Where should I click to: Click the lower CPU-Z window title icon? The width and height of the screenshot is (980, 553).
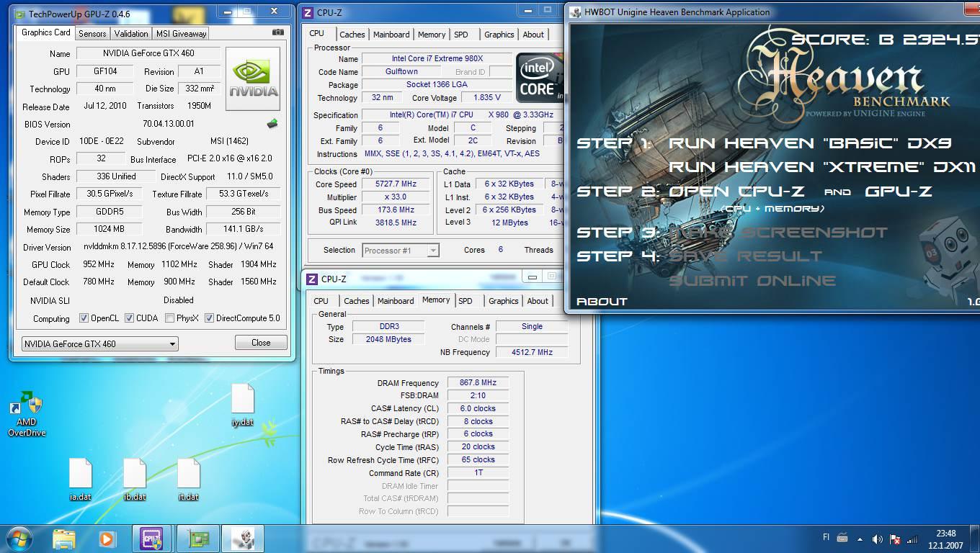312,279
